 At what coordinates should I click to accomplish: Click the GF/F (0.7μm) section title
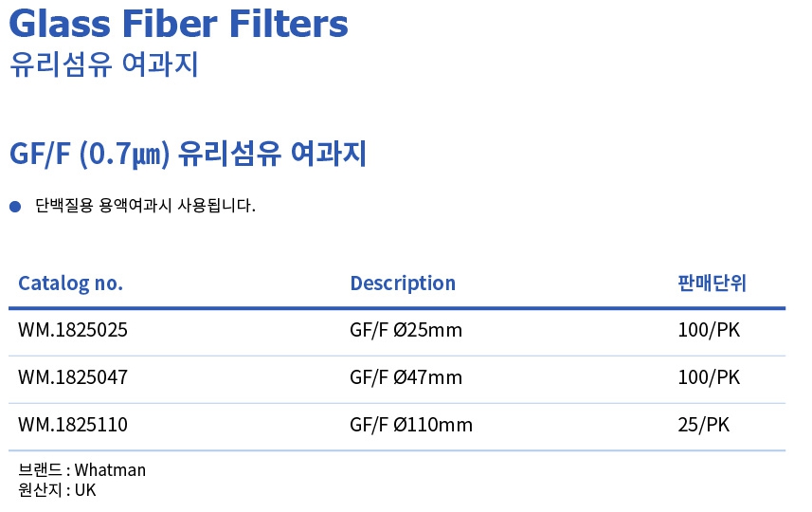pos(188,154)
